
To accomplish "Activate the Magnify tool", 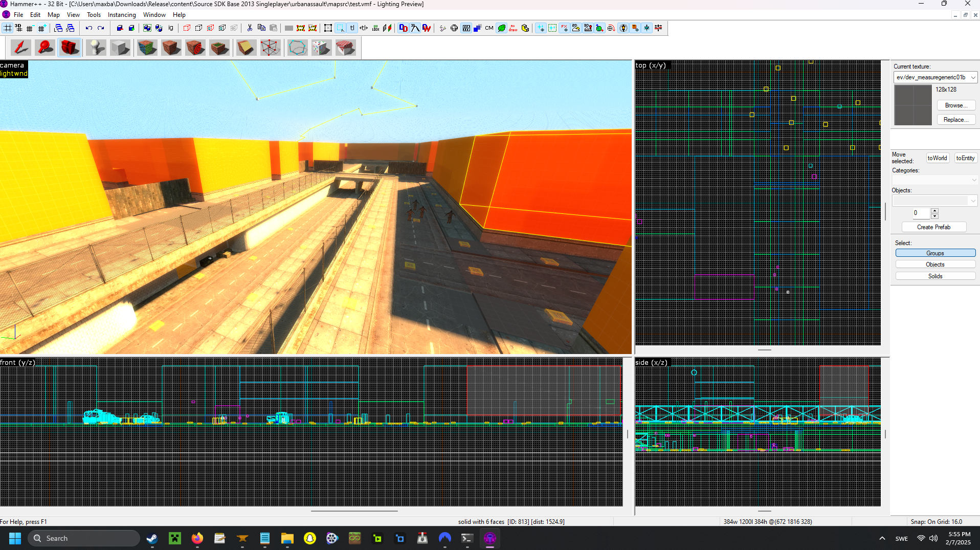I will click(x=45, y=48).
